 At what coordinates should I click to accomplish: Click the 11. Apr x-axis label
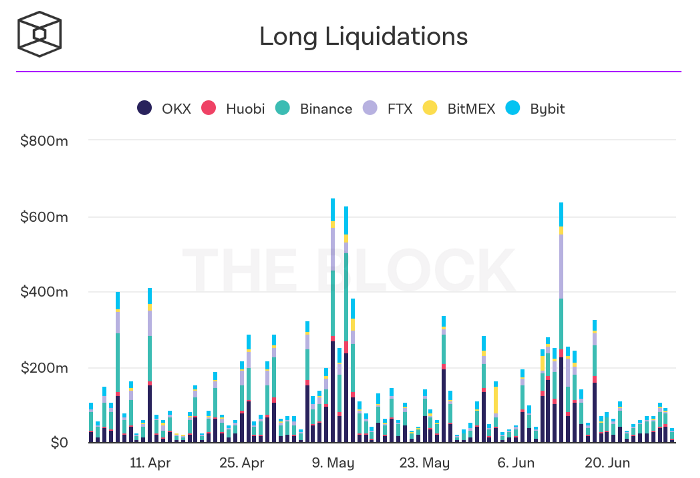[149, 463]
